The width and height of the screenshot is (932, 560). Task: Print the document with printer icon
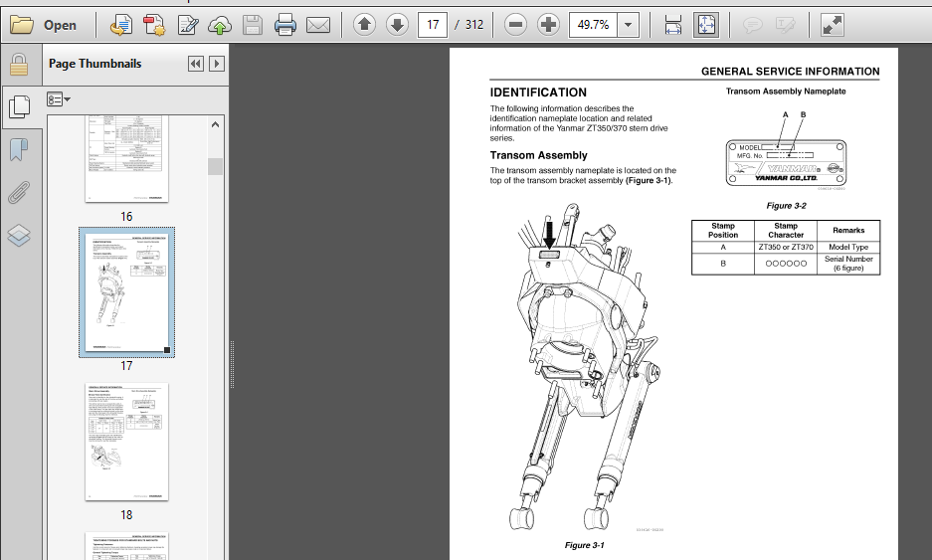pyautogui.click(x=285, y=25)
